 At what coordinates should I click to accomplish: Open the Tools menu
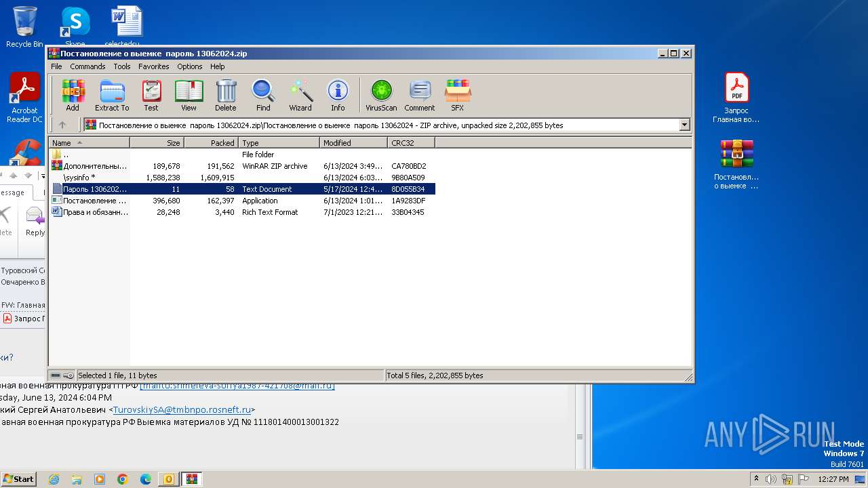122,66
